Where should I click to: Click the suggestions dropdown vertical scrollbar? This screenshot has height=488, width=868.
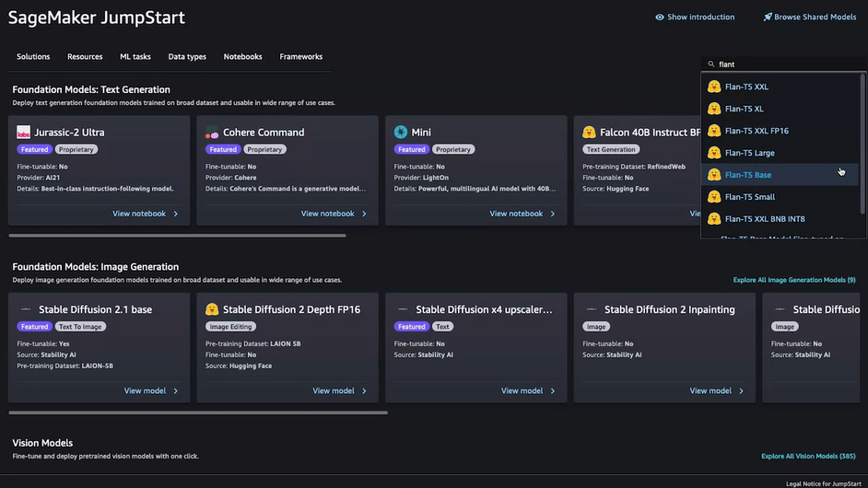pyautogui.click(x=862, y=144)
